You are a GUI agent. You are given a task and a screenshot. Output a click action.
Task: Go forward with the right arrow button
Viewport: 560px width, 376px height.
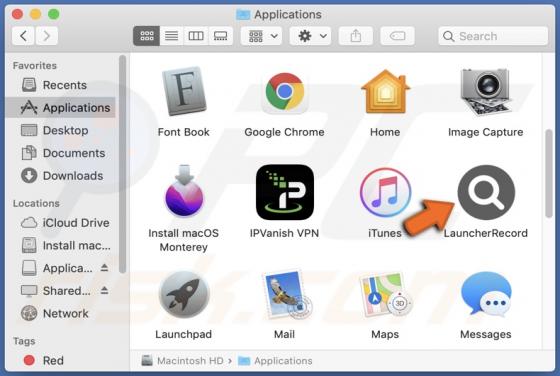pos(46,36)
